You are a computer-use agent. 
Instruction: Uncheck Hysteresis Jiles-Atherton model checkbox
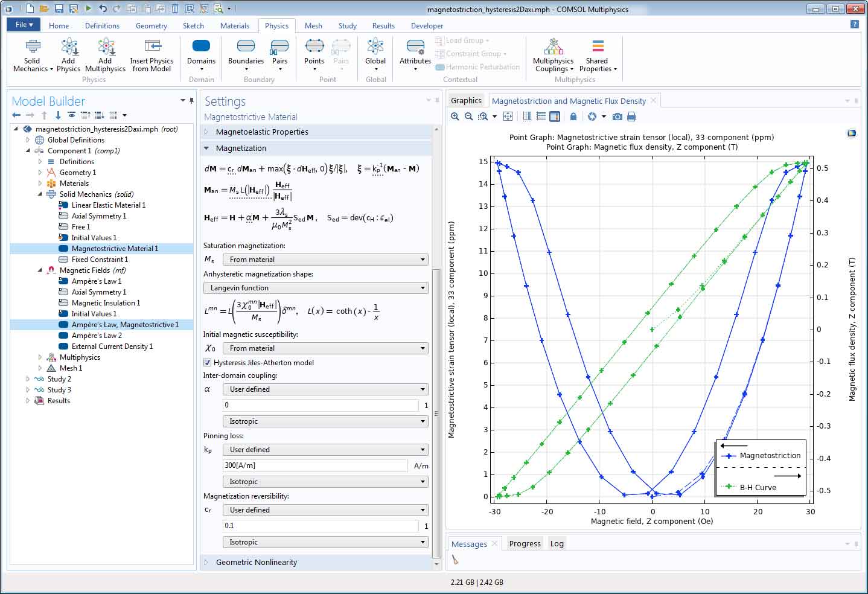(x=208, y=363)
